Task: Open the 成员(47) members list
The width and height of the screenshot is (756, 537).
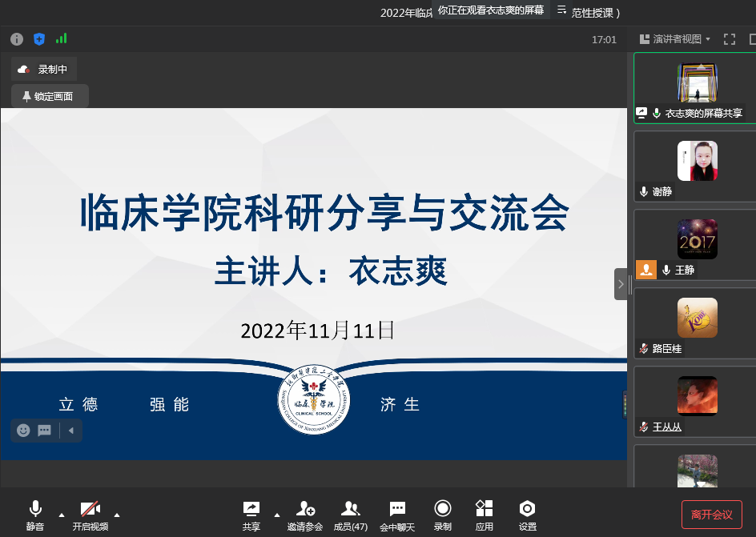Action: point(350,514)
